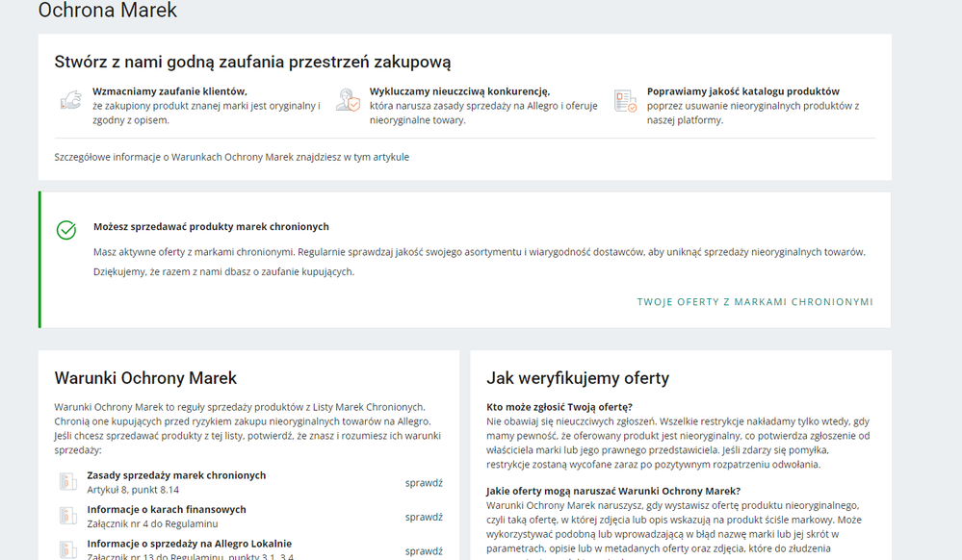This screenshot has height=560, width=962.
Task: Click the document icon beside Zasady sprzedaży marek chronionych
Action: click(65, 480)
